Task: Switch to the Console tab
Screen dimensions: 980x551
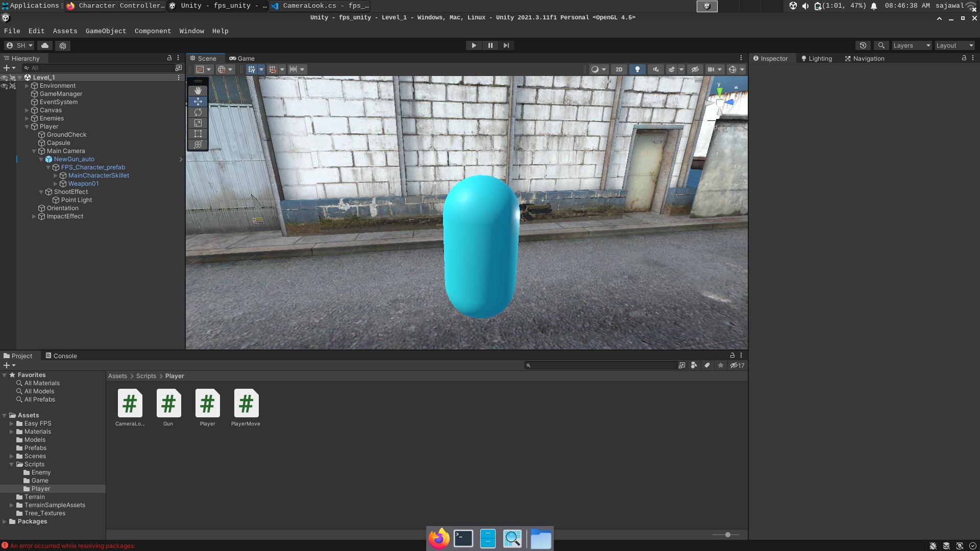Action: [x=61, y=356]
